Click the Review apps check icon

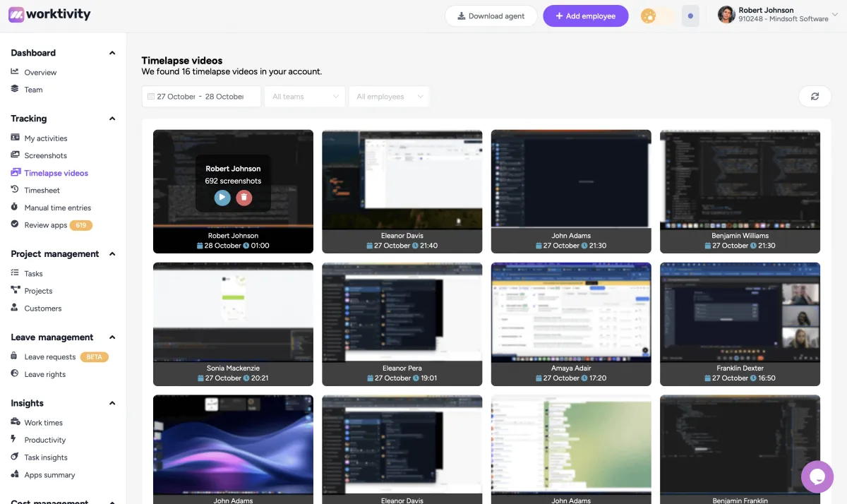15,224
